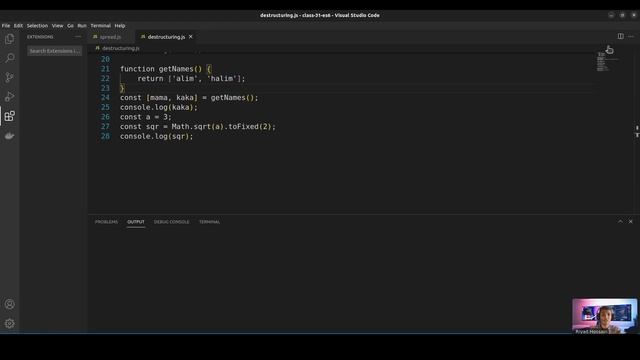The image size is (640, 360).
Task: Click the EXTENSIONS sidebar title
Action: pos(40,37)
